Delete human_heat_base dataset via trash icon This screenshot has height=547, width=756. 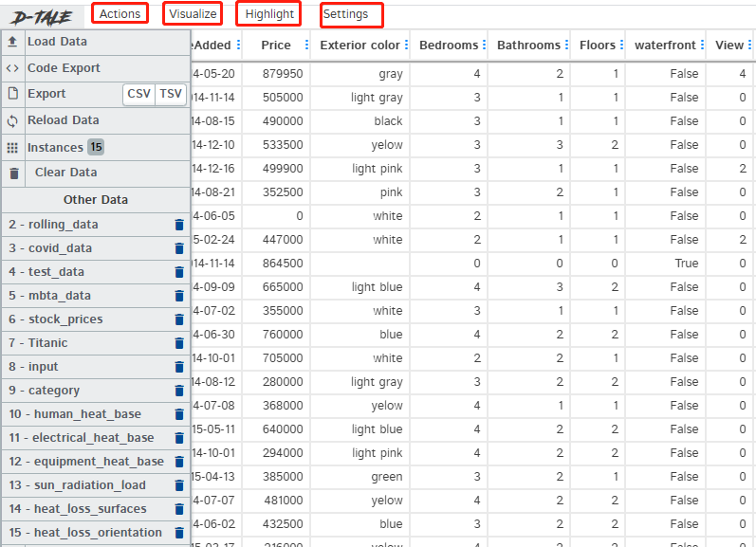coord(179,414)
